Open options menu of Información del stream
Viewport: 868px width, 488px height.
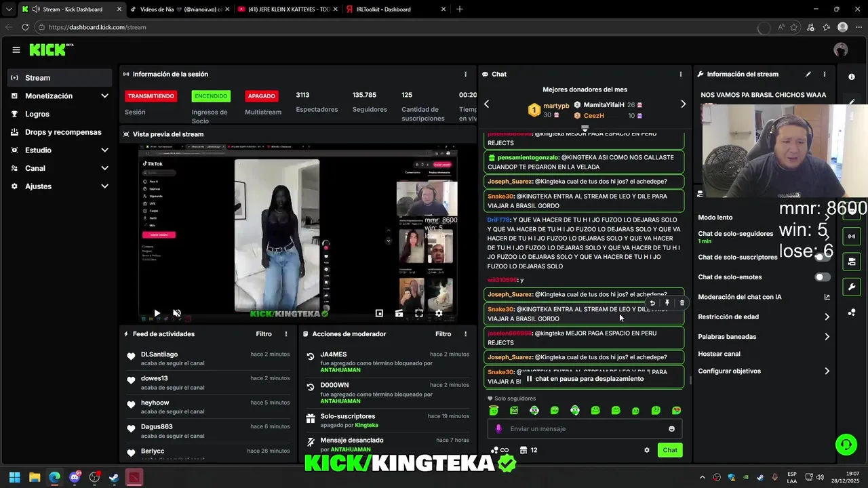point(825,74)
